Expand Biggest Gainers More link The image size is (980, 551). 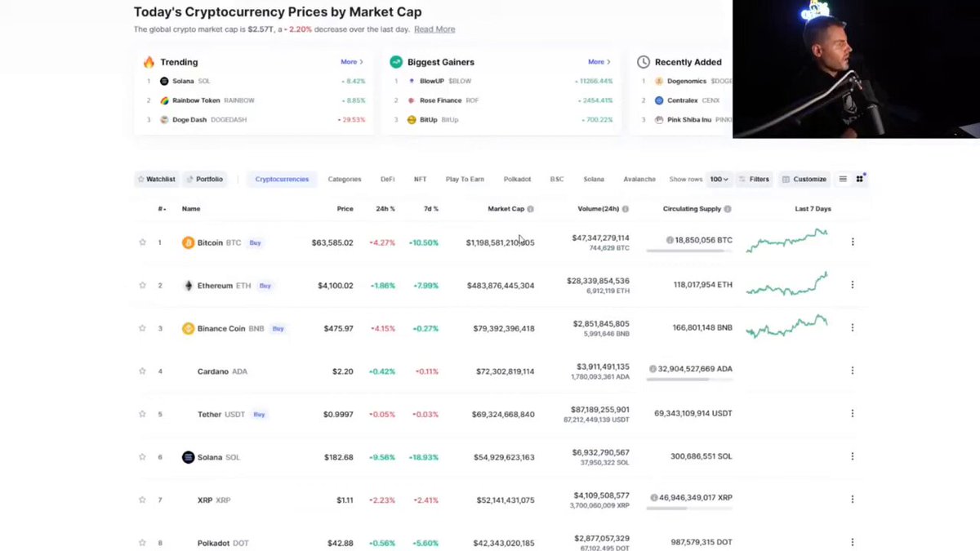pos(599,62)
